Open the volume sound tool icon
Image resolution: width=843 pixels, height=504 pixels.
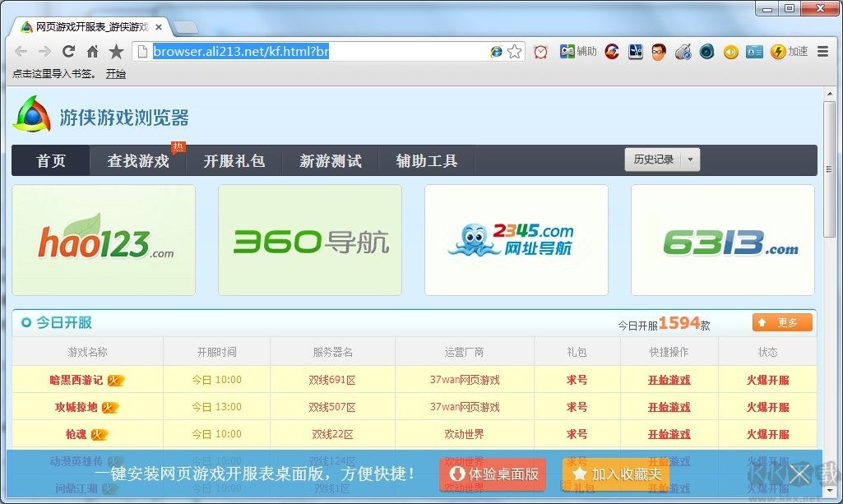point(731,51)
